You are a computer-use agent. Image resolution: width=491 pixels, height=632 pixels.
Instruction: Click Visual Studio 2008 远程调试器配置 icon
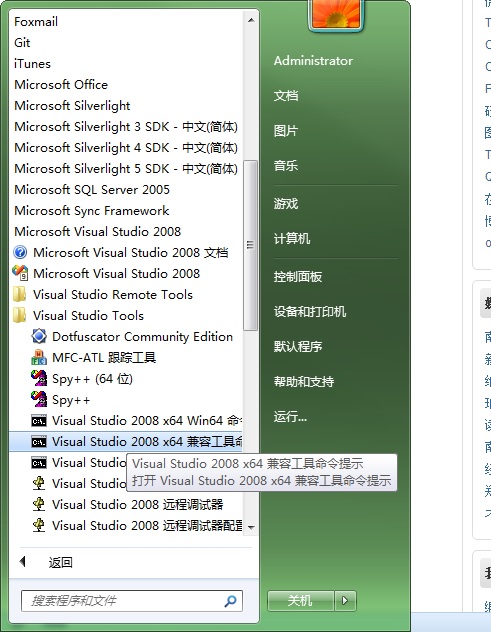(x=39, y=525)
